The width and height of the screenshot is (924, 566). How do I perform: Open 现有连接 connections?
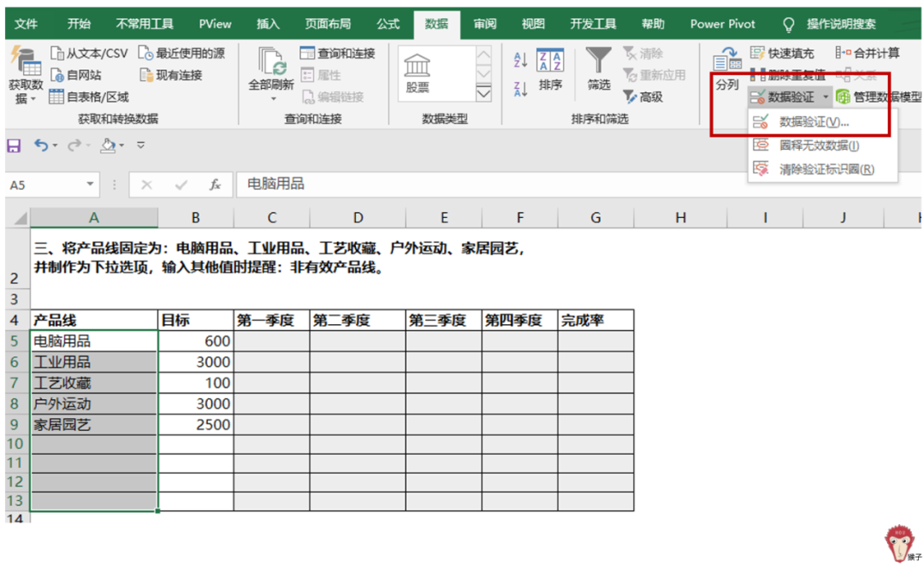point(171,74)
